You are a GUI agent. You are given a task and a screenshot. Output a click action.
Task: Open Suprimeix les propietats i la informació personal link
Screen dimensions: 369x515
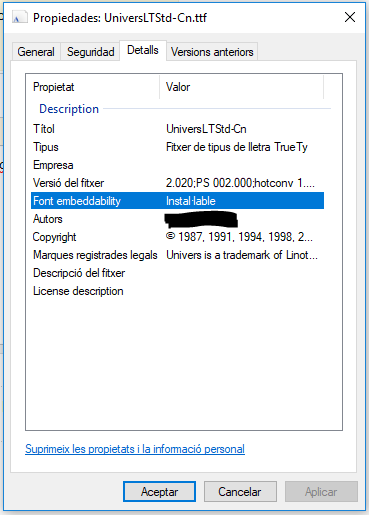pyautogui.click(x=135, y=449)
